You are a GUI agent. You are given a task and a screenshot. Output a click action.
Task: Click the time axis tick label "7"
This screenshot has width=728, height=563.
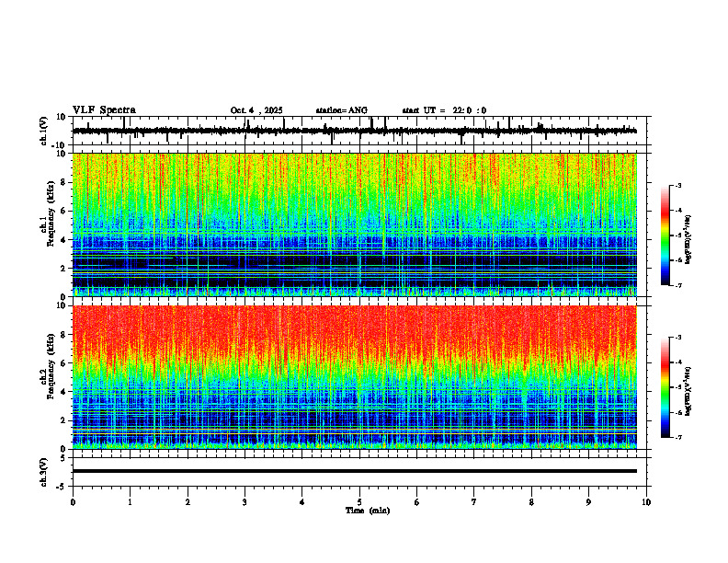(474, 502)
